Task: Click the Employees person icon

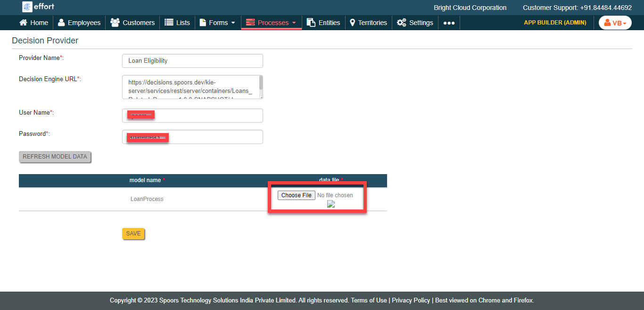Action: pos(61,23)
